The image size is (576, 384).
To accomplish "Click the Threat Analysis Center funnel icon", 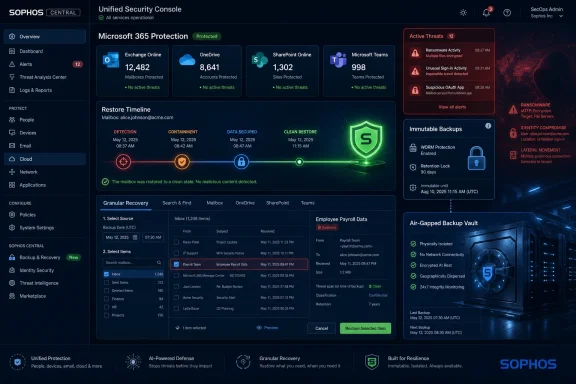I will [12, 77].
